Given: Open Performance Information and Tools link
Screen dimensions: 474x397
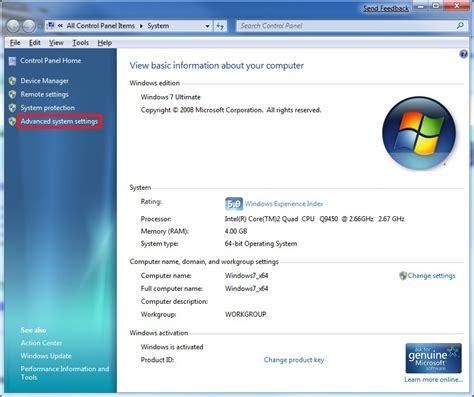Looking at the screenshot, I should point(65,373).
